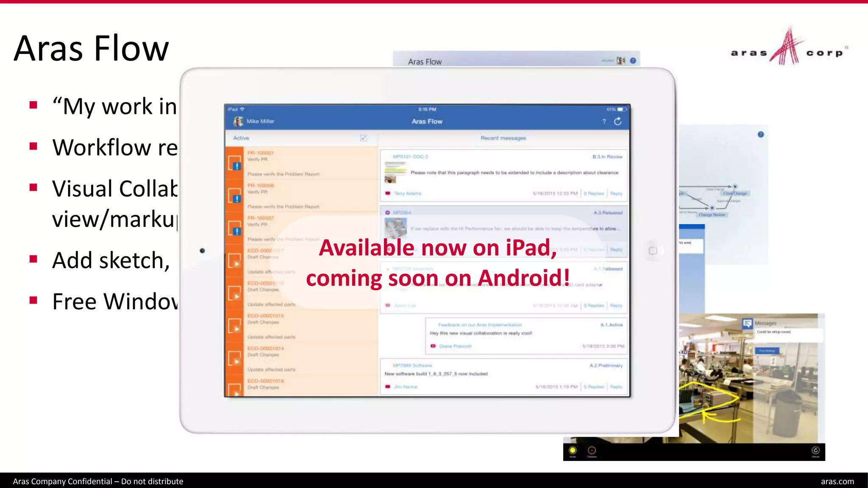Click Terry Adams sender name
868x488 pixels.
[408, 194]
